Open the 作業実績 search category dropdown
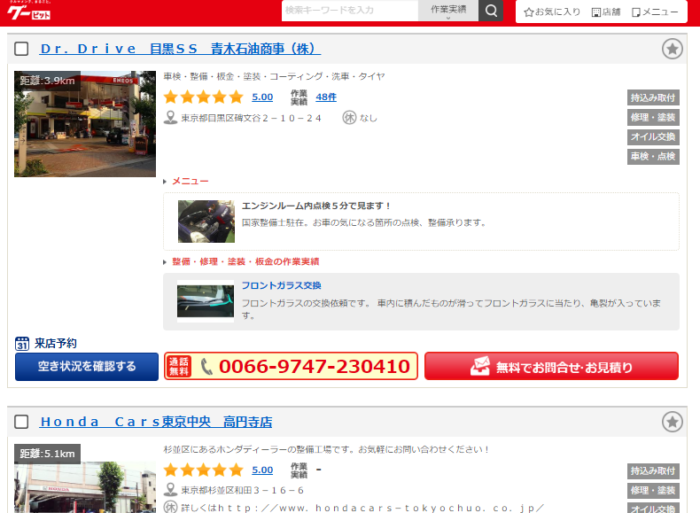 coord(448,10)
